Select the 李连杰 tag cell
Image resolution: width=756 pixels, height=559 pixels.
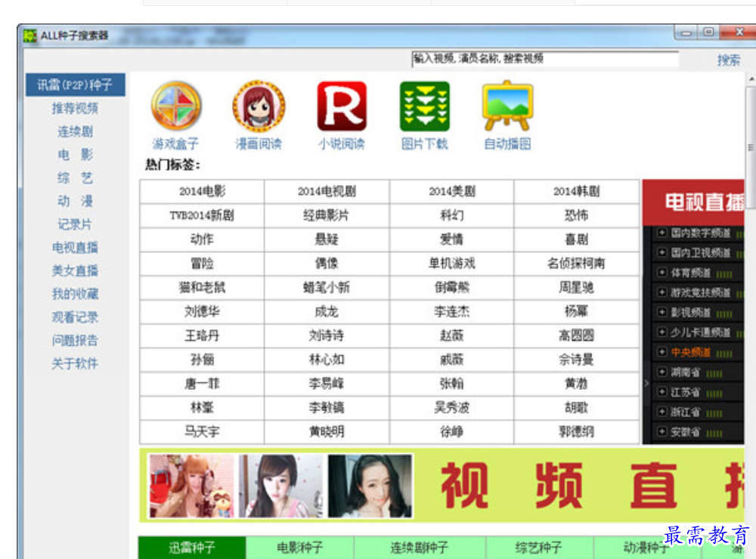click(452, 312)
